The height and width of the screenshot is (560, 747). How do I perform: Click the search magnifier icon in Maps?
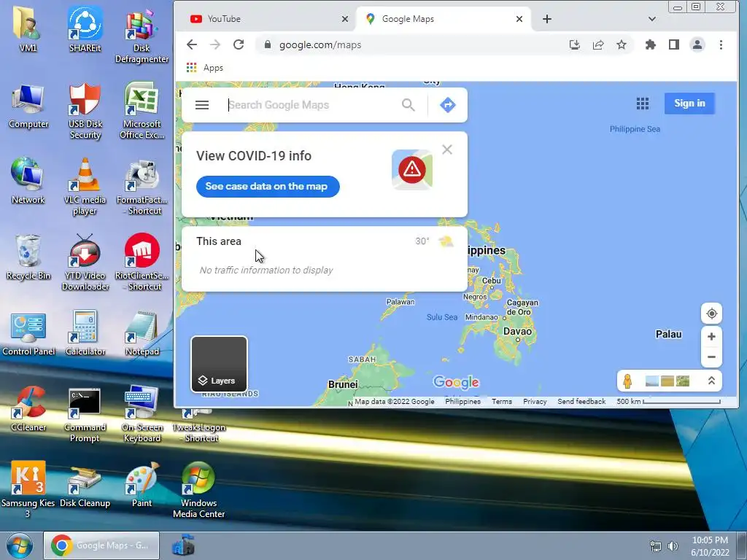409,105
